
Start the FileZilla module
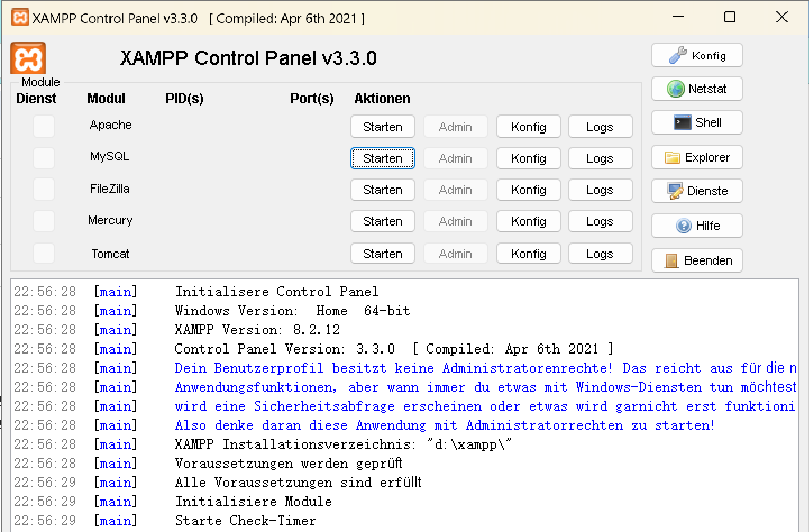383,190
